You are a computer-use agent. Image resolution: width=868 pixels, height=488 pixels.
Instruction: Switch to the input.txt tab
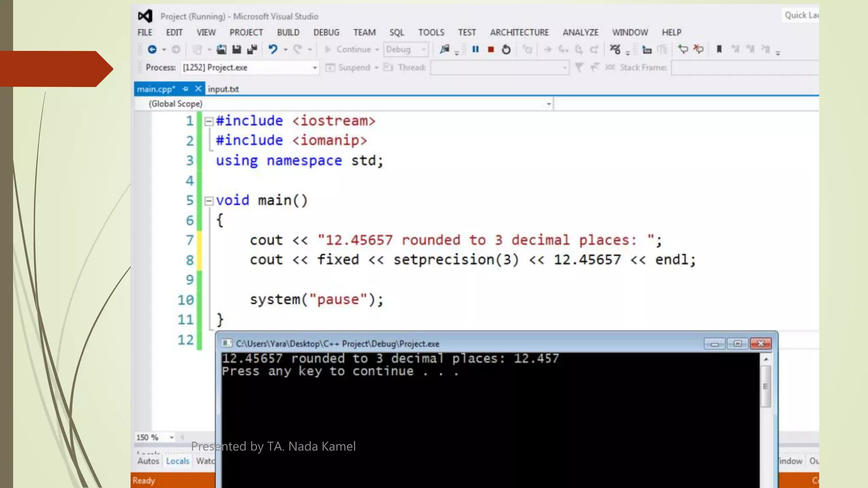[x=223, y=89]
